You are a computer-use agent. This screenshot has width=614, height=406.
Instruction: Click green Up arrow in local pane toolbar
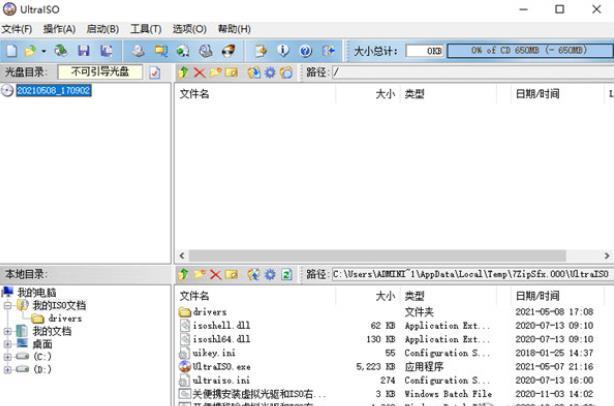click(x=183, y=274)
